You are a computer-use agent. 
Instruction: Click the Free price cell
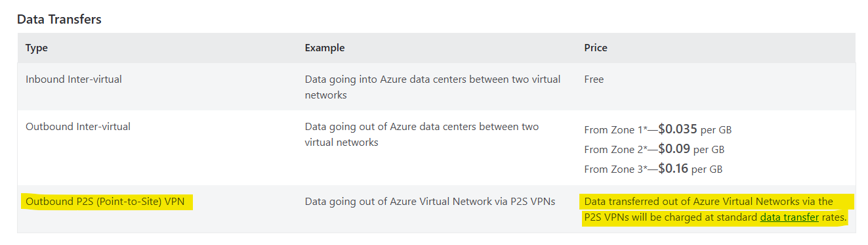[x=594, y=79]
